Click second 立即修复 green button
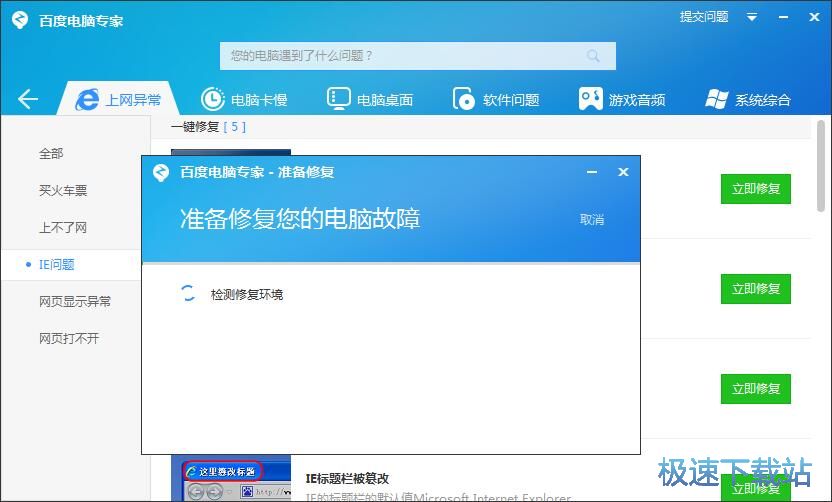Screen dimensions: 832x502 pyautogui.click(x=756, y=289)
